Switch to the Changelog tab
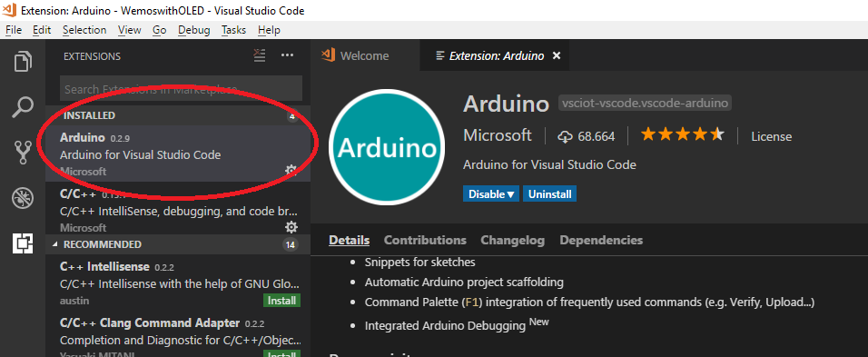This screenshot has height=357, width=868. coord(513,240)
